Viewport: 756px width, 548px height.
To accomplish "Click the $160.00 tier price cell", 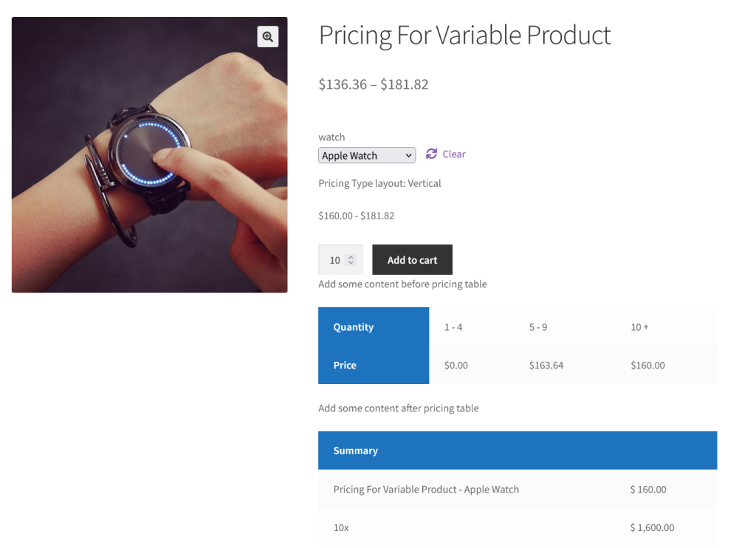I will 647,366.
